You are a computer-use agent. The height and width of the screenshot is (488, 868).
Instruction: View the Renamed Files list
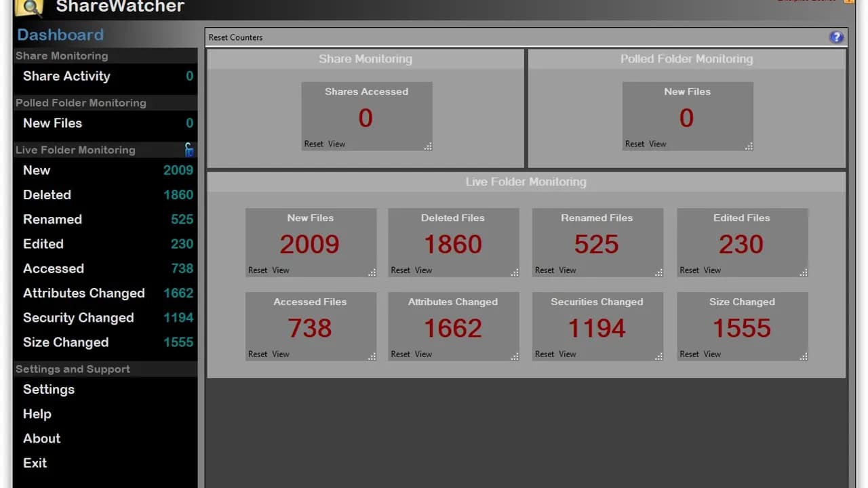(568, 270)
